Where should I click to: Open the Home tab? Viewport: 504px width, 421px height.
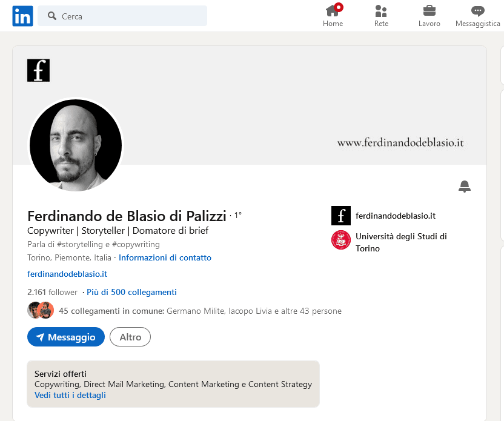coord(333,15)
